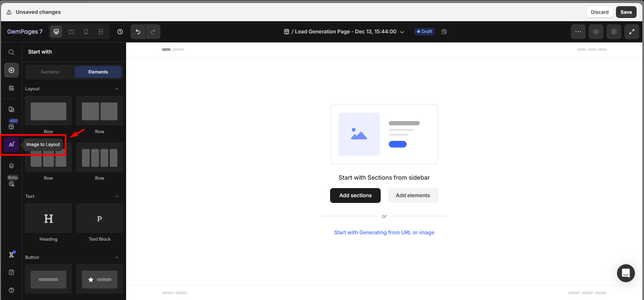This screenshot has height=300, width=644.
Task: Select the Elements tab
Action: pos(98,72)
